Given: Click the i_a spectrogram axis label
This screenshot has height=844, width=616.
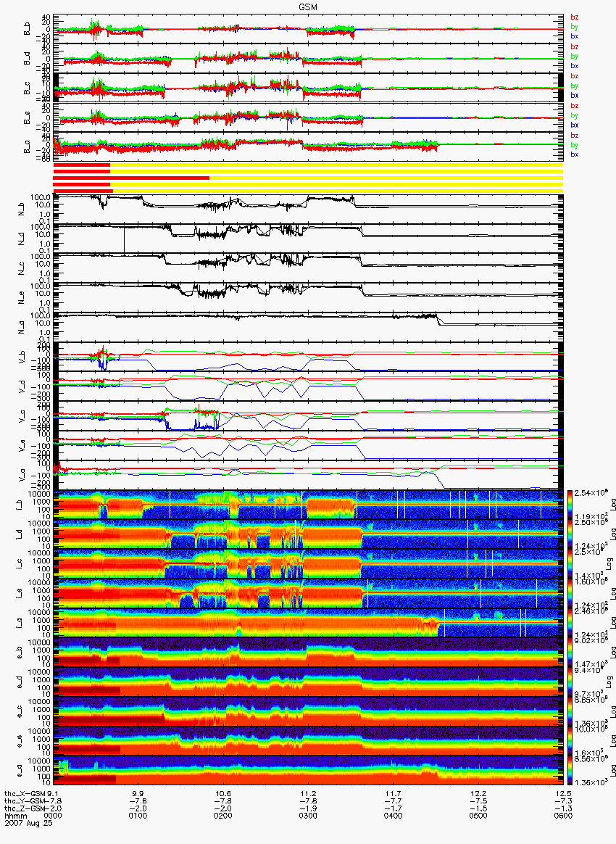Looking at the screenshot, I should 20,624.
